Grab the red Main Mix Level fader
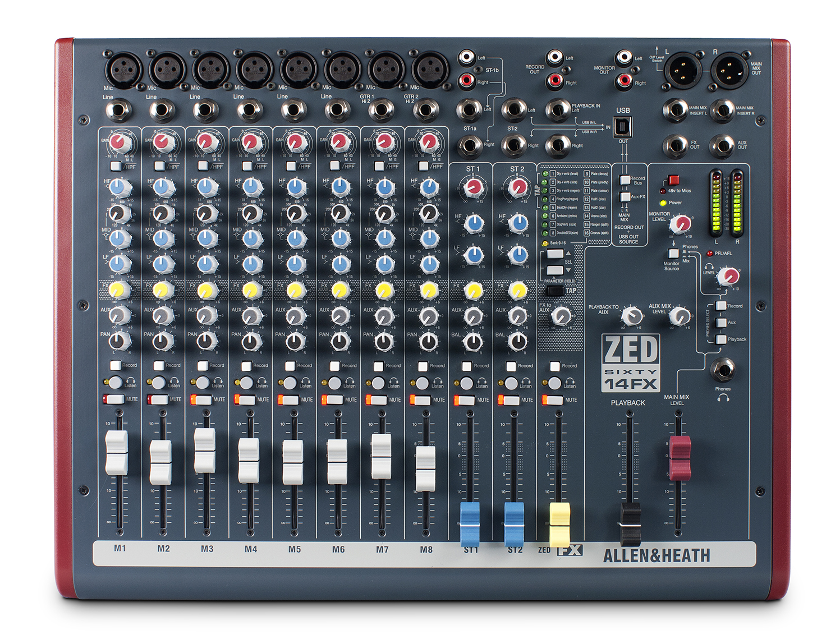 pyautogui.click(x=680, y=458)
